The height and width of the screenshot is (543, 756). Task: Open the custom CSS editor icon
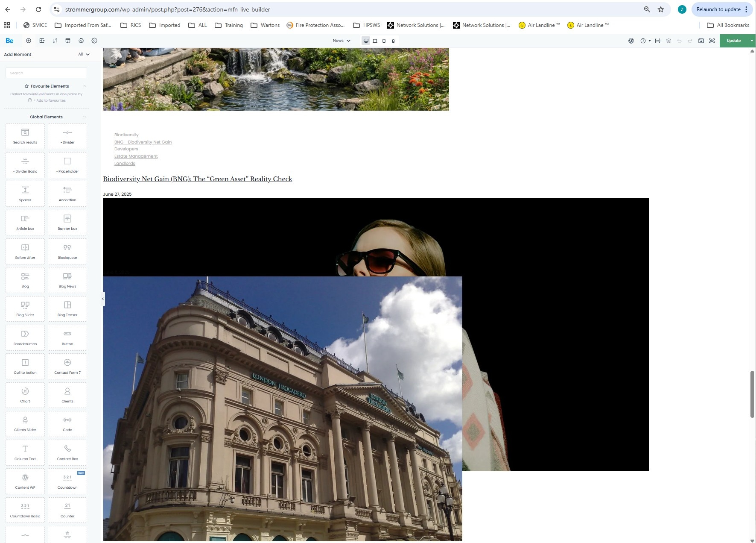click(x=657, y=41)
